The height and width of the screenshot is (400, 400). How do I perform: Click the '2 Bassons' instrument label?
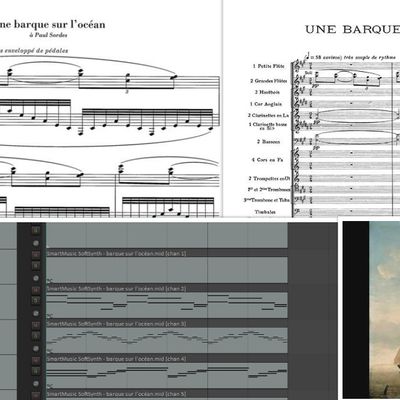[269, 142]
